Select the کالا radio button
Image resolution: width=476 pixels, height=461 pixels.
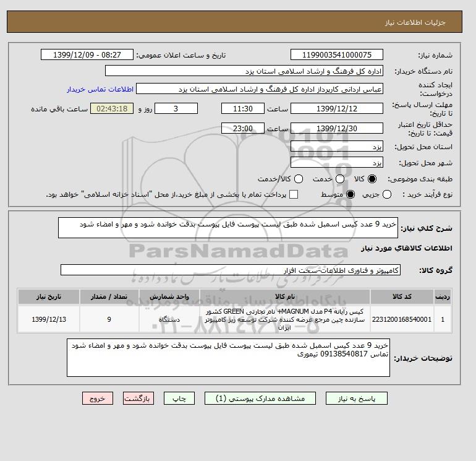372,179
